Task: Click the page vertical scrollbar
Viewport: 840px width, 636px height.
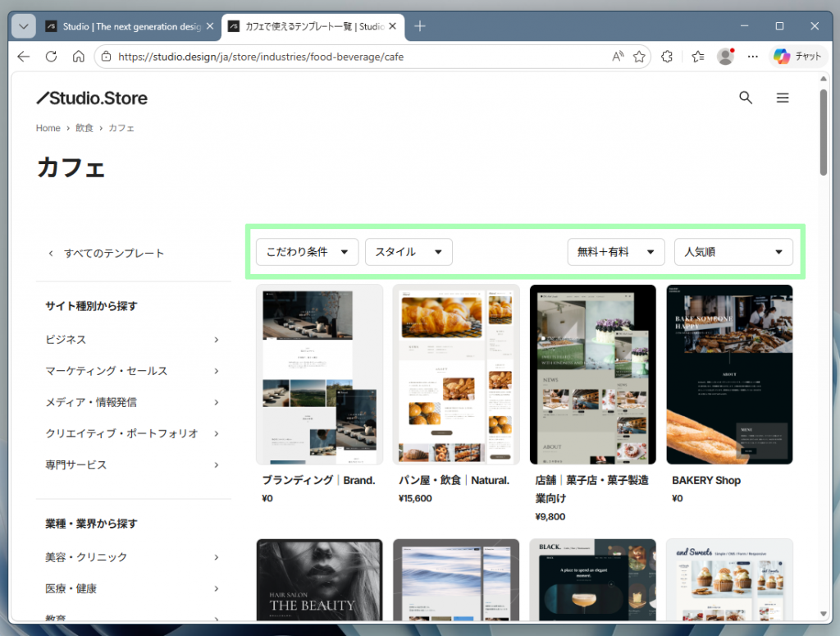Action: coord(824,132)
